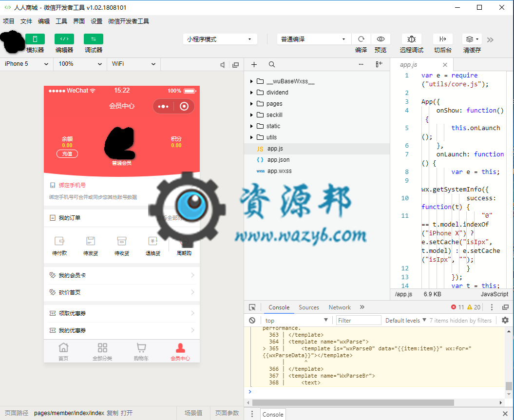Open file tree more options ellipsis

point(361,64)
